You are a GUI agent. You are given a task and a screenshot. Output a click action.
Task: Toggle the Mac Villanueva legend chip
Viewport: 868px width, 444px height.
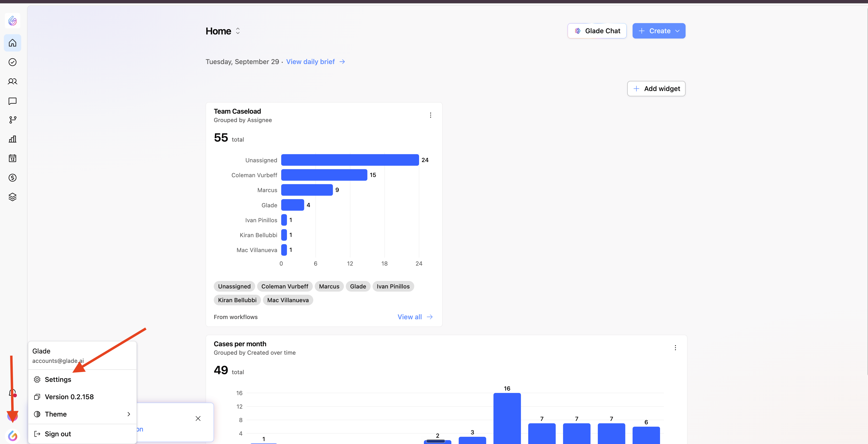point(288,300)
